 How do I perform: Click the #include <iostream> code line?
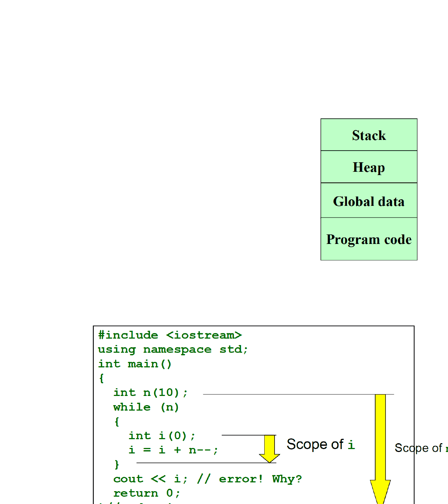170,335
